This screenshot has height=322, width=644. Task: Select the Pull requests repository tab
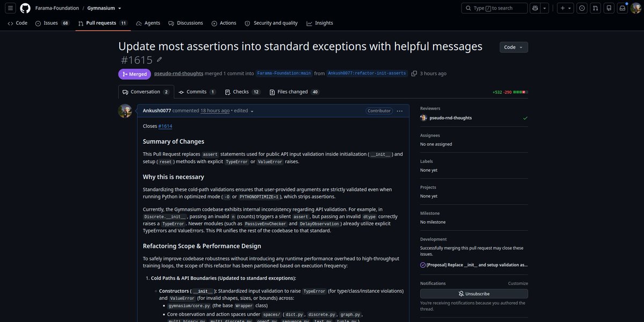click(x=102, y=23)
